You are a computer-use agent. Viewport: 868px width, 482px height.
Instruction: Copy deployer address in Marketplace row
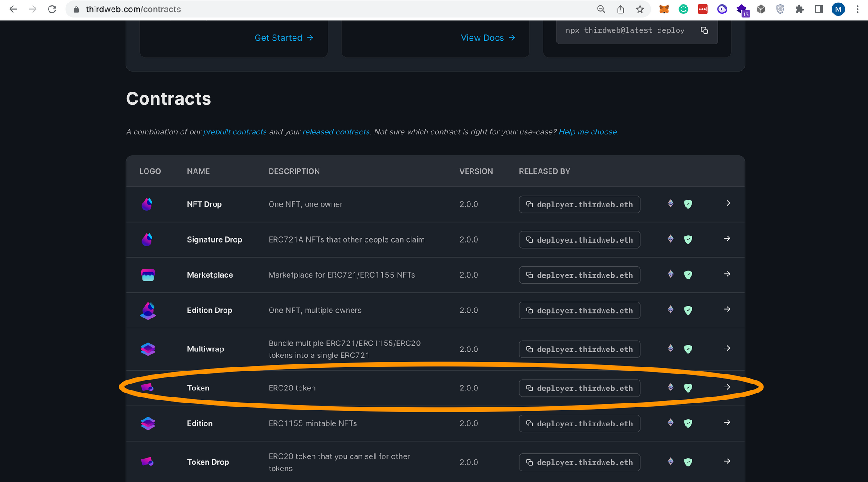tap(579, 275)
